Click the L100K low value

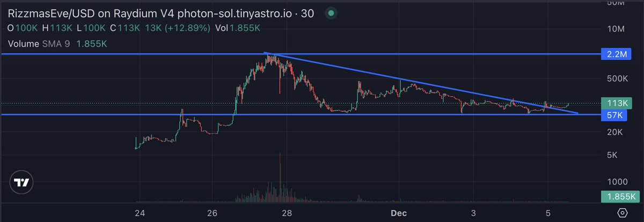92,28
